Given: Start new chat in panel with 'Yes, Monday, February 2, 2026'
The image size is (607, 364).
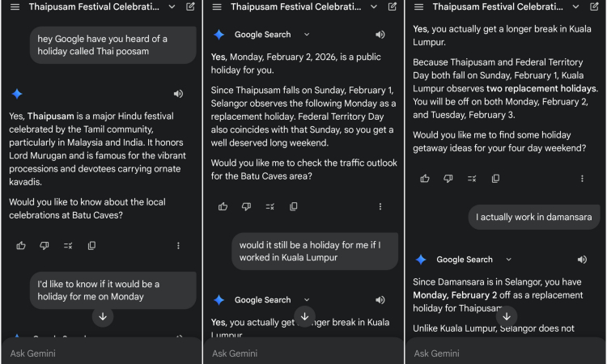Looking at the screenshot, I should pyautogui.click(x=393, y=6).
